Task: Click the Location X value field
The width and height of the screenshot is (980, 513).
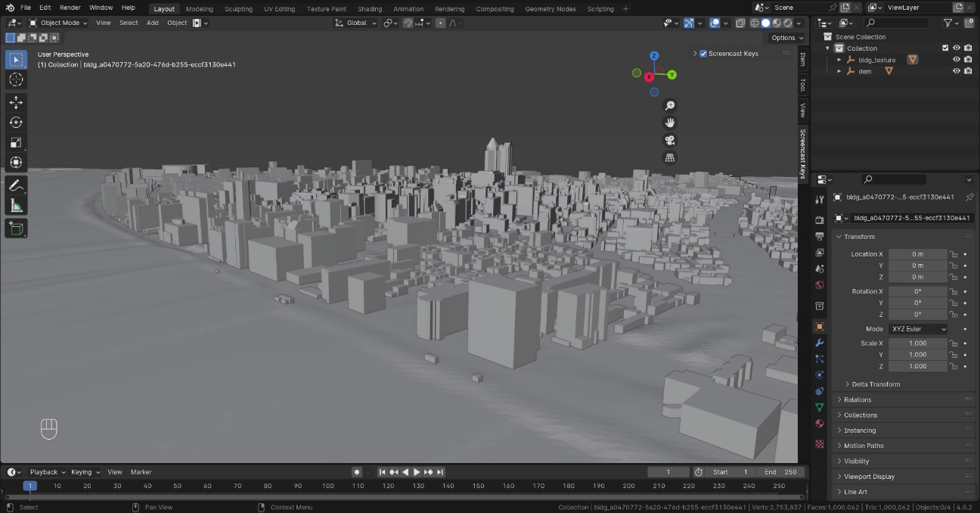Action: coord(917,254)
